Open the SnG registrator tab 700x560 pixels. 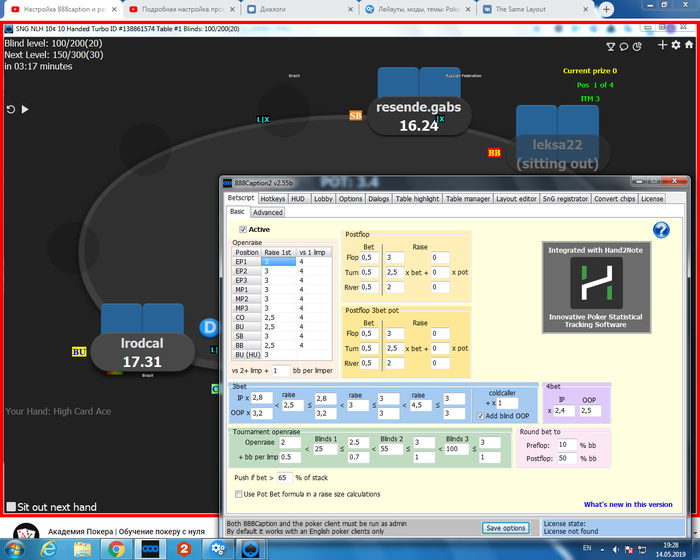click(565, 199)
